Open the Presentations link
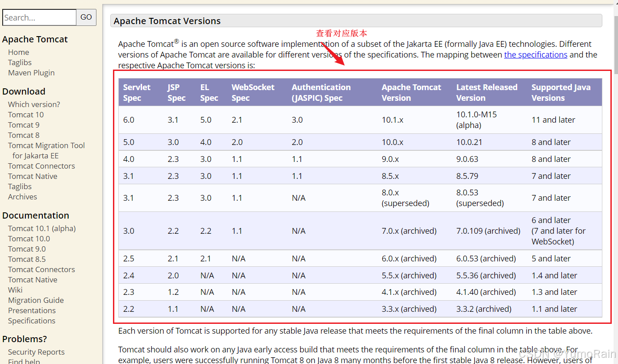The height and width of the screenshot is (364, 618). 32,310
